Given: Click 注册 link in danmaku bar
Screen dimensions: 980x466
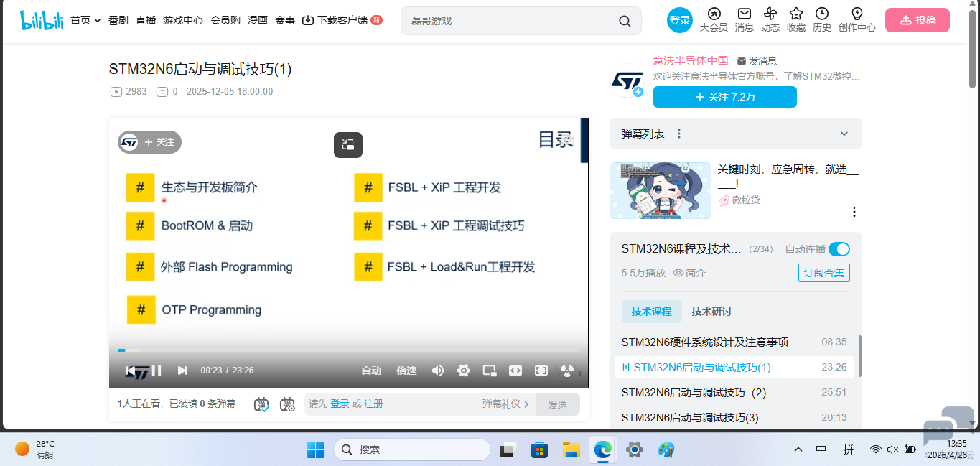Looking at the screenshot, I should [373, 404].
